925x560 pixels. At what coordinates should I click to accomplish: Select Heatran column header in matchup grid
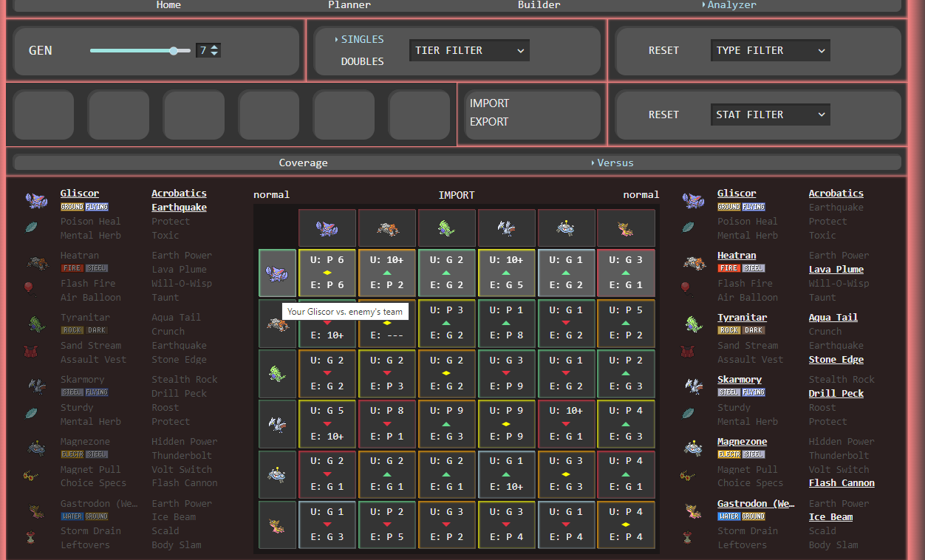pyautogui.click(x=387, y=228)
